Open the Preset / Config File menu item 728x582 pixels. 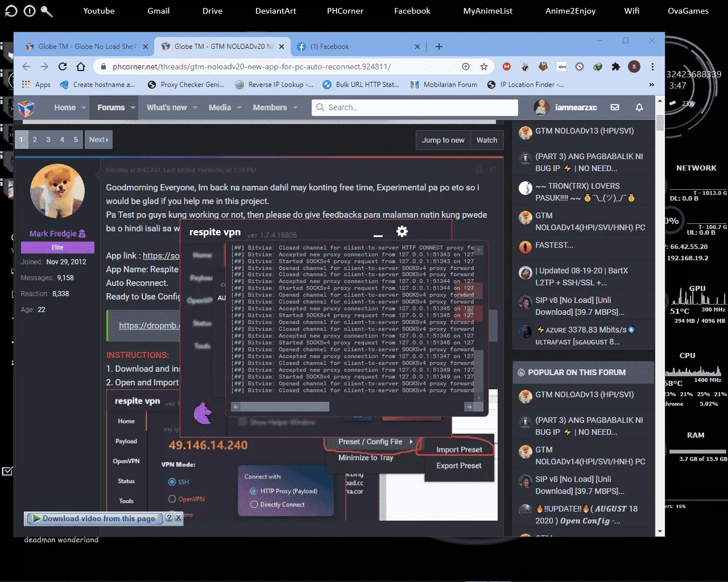click(x=370, y=442)
